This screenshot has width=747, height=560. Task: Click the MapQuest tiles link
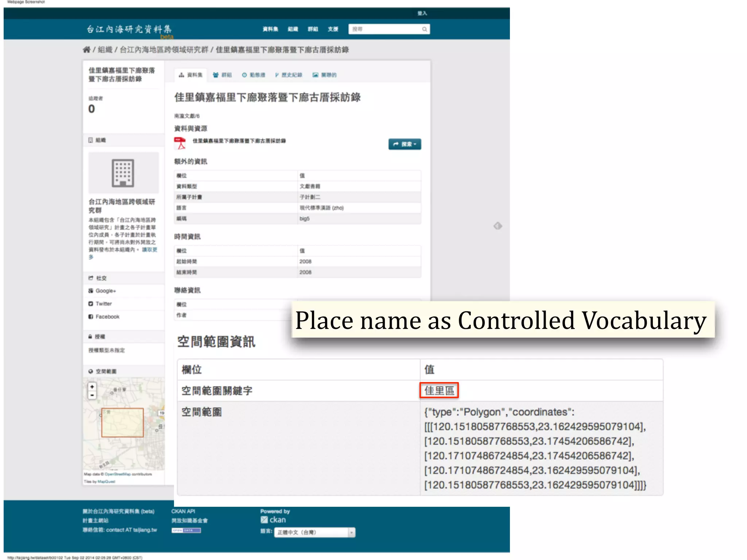[106, 482]
